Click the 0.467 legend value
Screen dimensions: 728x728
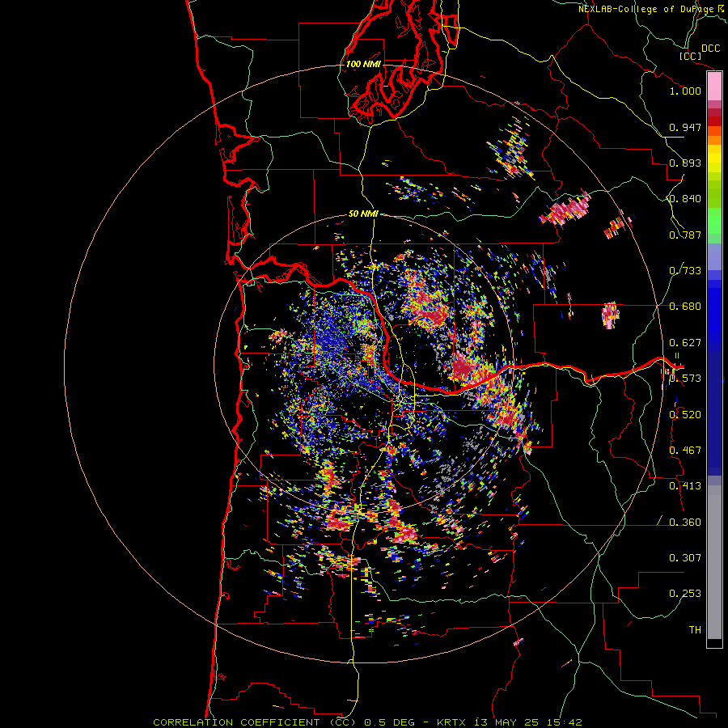tap(685, 451)
